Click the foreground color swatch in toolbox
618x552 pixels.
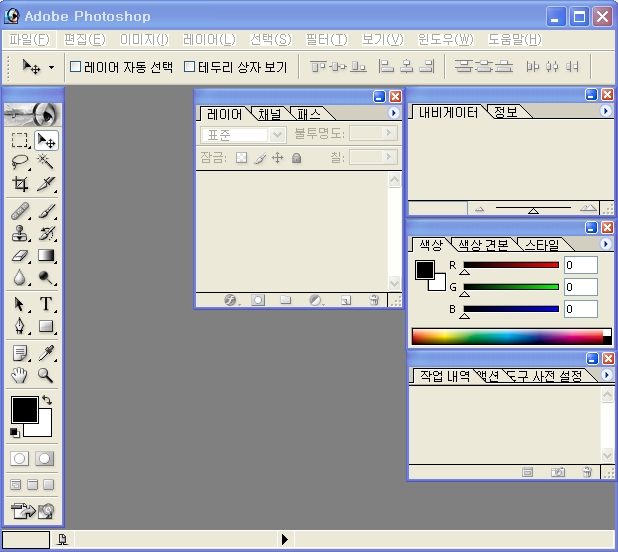(24, 409)
